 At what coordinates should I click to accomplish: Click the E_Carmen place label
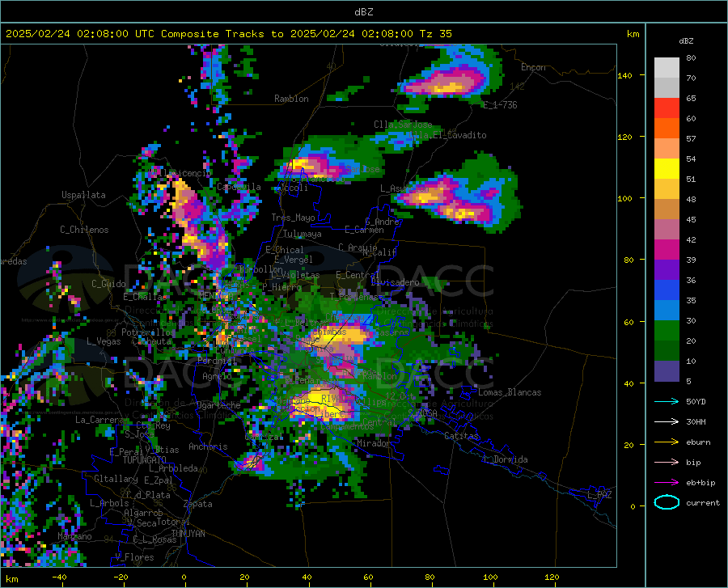click(x=364, y=230)
